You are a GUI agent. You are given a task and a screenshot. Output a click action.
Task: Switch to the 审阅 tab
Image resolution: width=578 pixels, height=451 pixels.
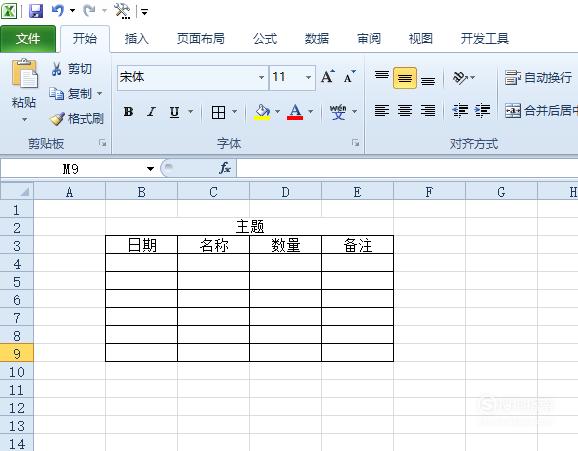(x=369, y=38)
